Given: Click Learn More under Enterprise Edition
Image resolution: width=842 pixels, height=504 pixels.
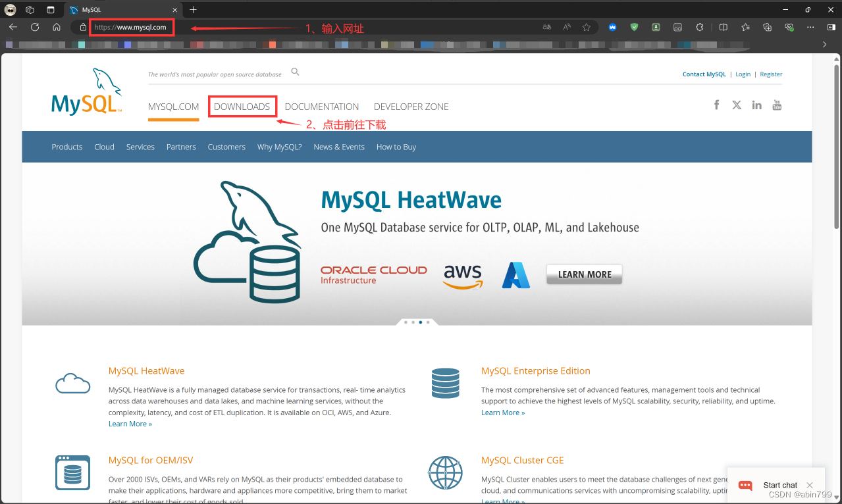Looking at the screenshot, I should [503, 413].
